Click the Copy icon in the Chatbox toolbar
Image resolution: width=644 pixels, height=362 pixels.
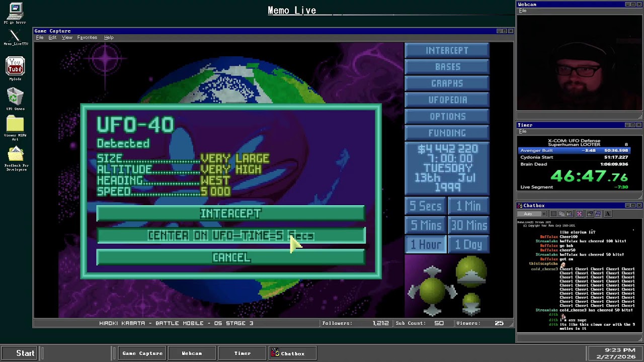pyautogui.click(x=561, y=214)
